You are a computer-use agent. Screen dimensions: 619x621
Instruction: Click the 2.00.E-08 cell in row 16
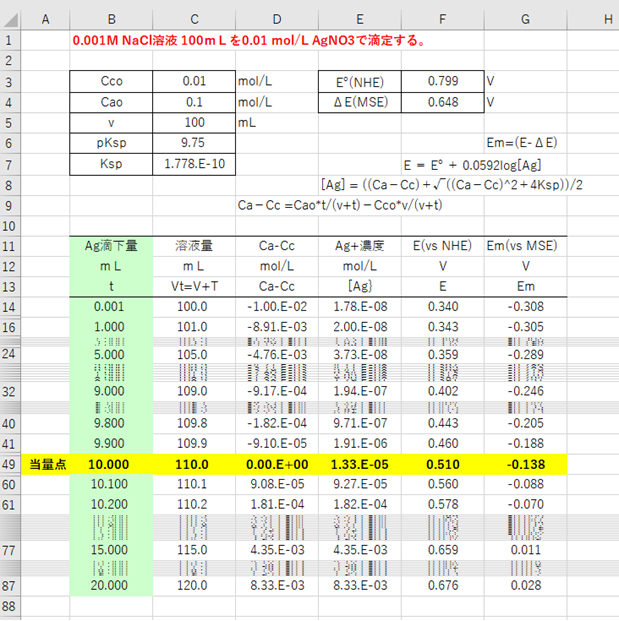[360, 327]
